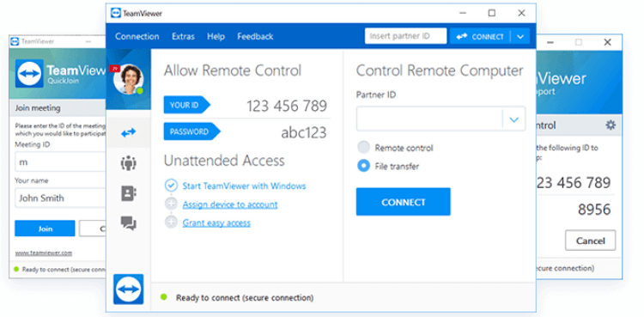
Task: Click the Your name field showing John Smith
Action: click(x=60, y=198)
